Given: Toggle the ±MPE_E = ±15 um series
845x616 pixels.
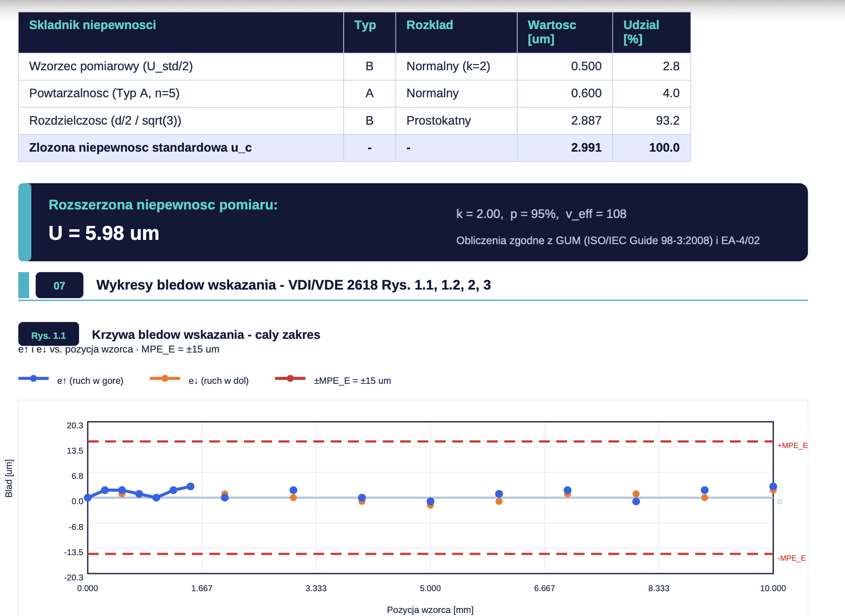Looking at the screenshot, I should click(333, 380).
